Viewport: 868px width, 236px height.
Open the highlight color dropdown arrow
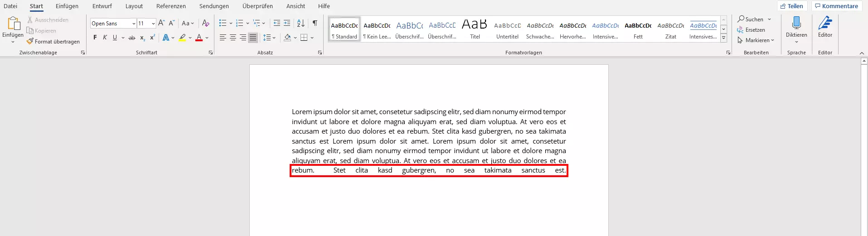pyautogui.click(x=190, y=38)
